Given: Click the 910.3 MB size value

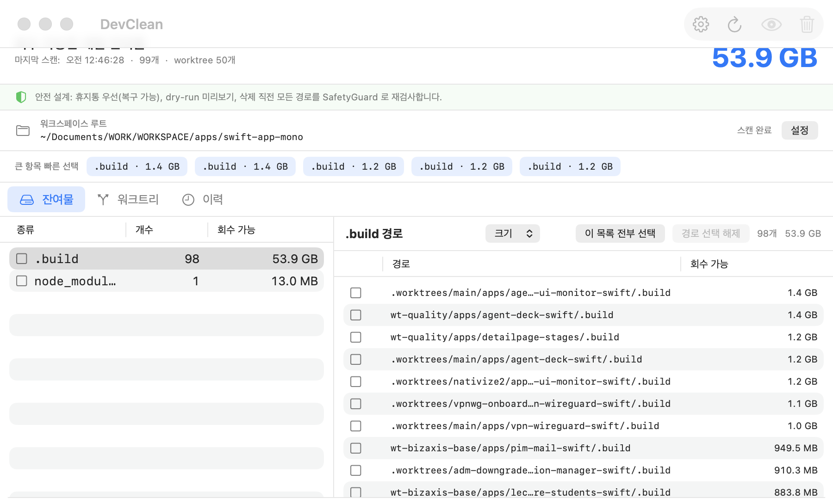Looking at the screenshot, I should 796,470.
